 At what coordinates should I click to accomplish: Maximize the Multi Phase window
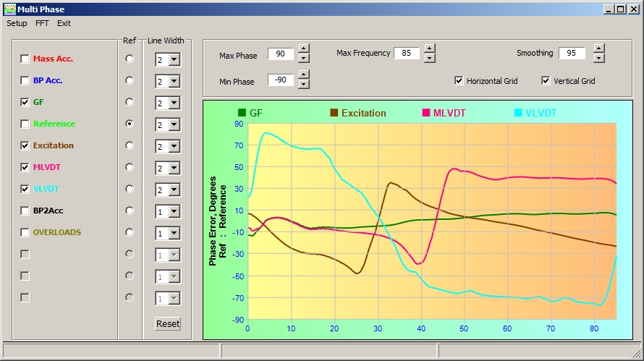[621, 9]
